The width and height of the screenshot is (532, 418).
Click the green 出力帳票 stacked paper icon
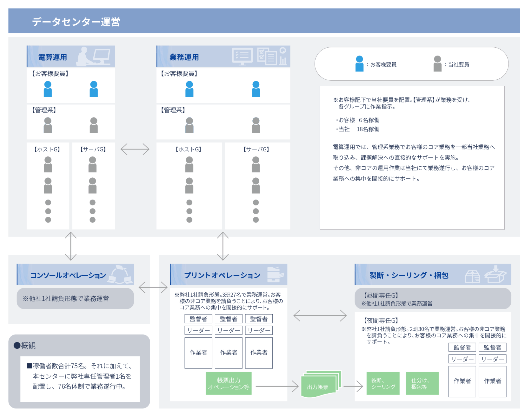coord(321,384)
